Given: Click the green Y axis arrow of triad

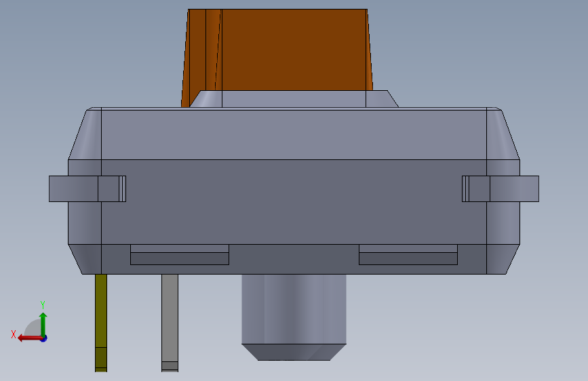Looking at the screenshot, I should pyautogui.click(x=43, y=323).
